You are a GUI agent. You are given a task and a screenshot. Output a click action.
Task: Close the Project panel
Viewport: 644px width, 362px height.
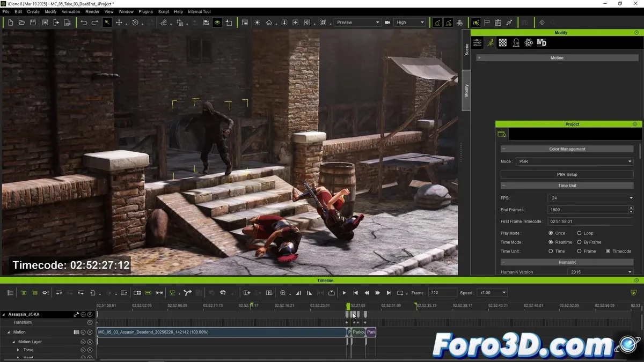(x=635, y=124)
